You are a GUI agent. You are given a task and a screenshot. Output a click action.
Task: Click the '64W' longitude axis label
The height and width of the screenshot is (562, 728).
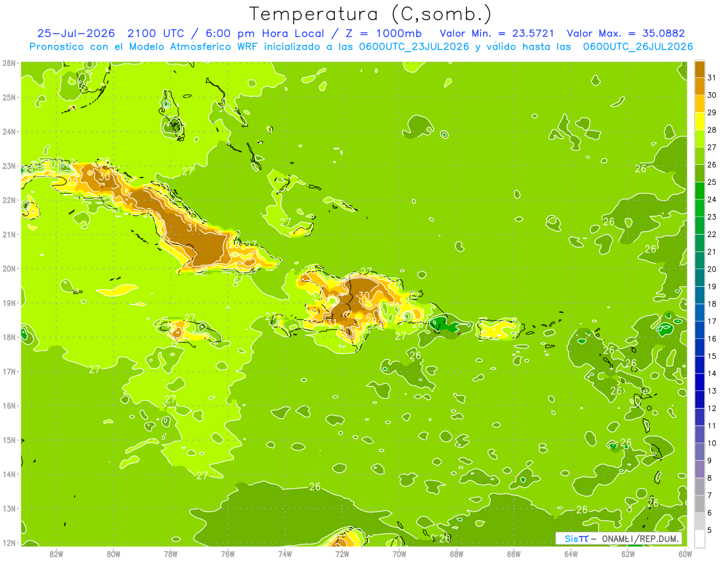[x=571, y=554]
